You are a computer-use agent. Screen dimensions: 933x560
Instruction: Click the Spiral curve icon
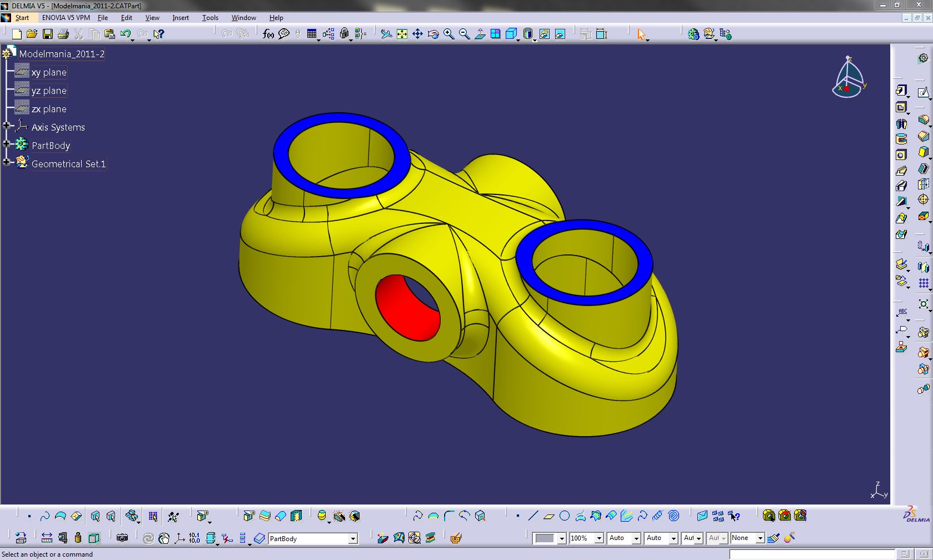pyautogui.click(x=673, y=516)
